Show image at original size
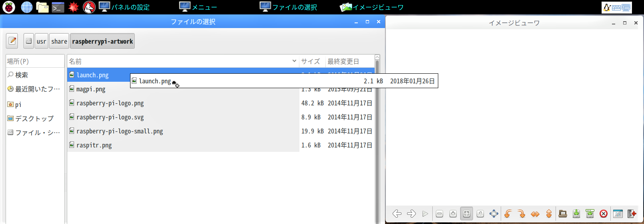Image resolution: width=644 pixels, height=224 pixels. pyautogui.click(x=480, y=214)
